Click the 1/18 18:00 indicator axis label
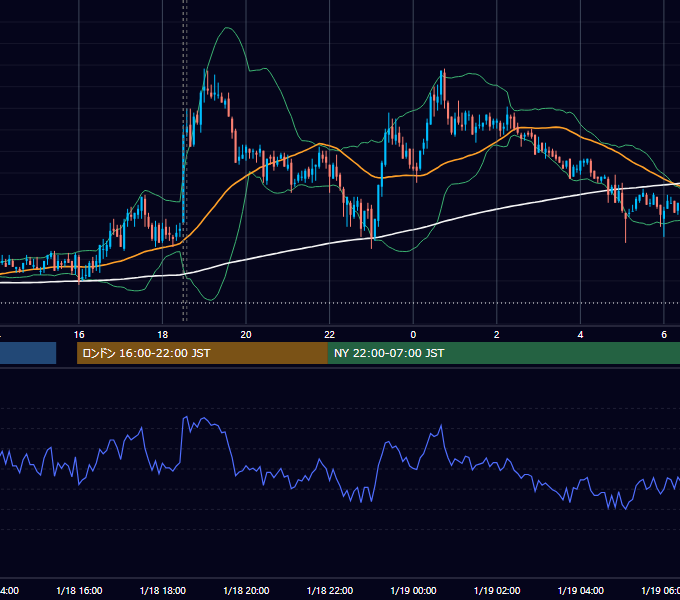Image resolution: width=680 pixels, height=600 pixels. point(163,591)
